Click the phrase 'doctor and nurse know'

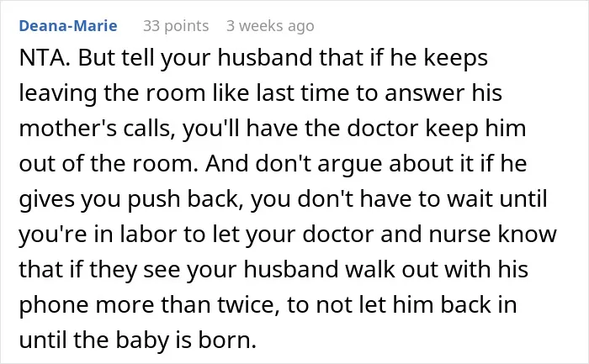point(429,235)
